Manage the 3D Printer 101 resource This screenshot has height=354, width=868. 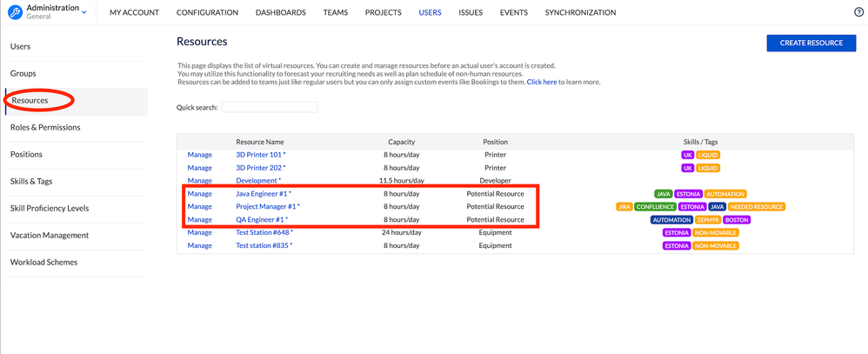pos(200,155)
